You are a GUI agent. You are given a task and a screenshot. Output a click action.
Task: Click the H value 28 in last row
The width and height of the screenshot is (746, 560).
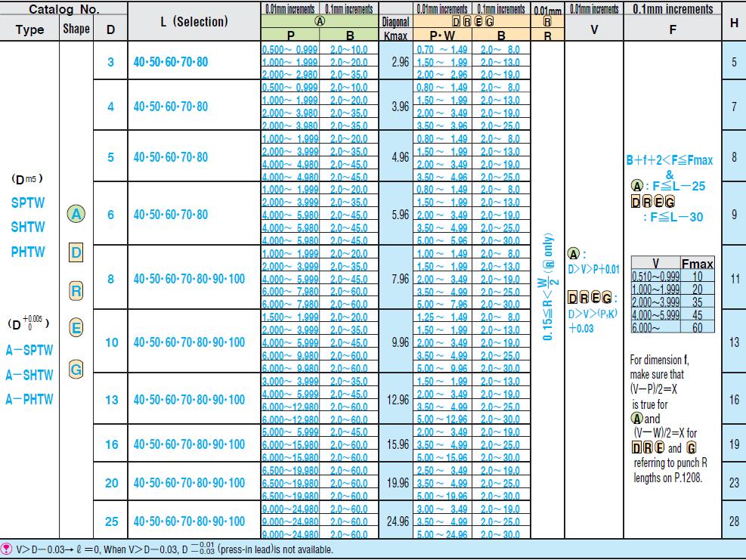pos(734,522)
